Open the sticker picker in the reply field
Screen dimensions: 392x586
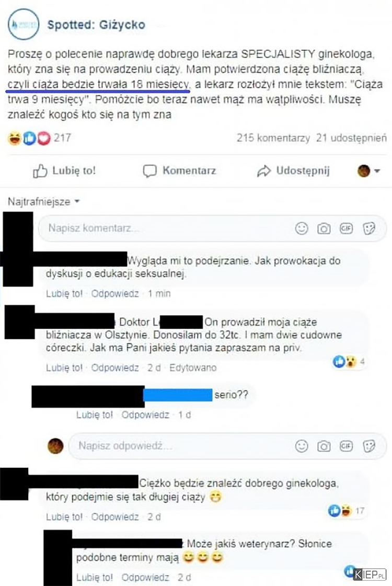pos(369,446)
